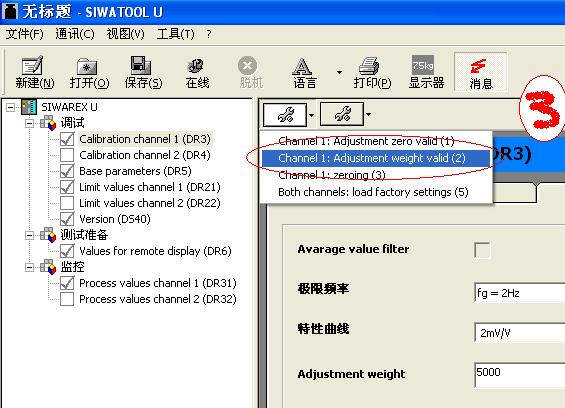This screenshot has height=408, width=565.
Task: Select Channel 1: zeroing (3)
Action: (x=375, y=175)
